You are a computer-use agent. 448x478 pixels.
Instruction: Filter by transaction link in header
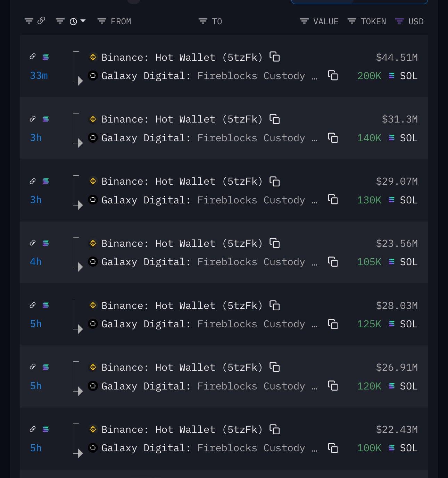point(35,21)
